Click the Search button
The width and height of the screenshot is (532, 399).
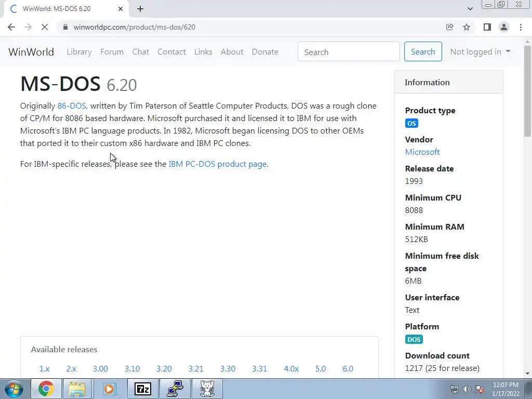point(423,51)
